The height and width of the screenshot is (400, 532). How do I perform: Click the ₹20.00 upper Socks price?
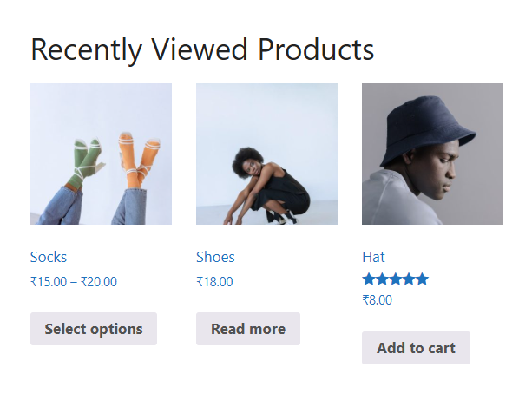tap(99, 282)
